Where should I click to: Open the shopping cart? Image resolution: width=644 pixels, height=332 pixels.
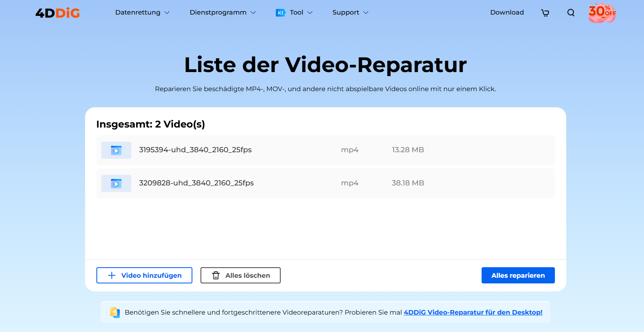click(545, 13)
